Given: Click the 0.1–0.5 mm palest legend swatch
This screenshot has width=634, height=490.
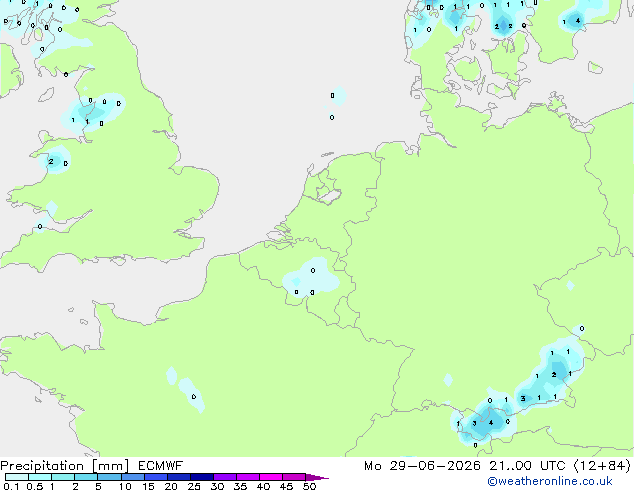Looking at the screenshot, I should 17,477.
